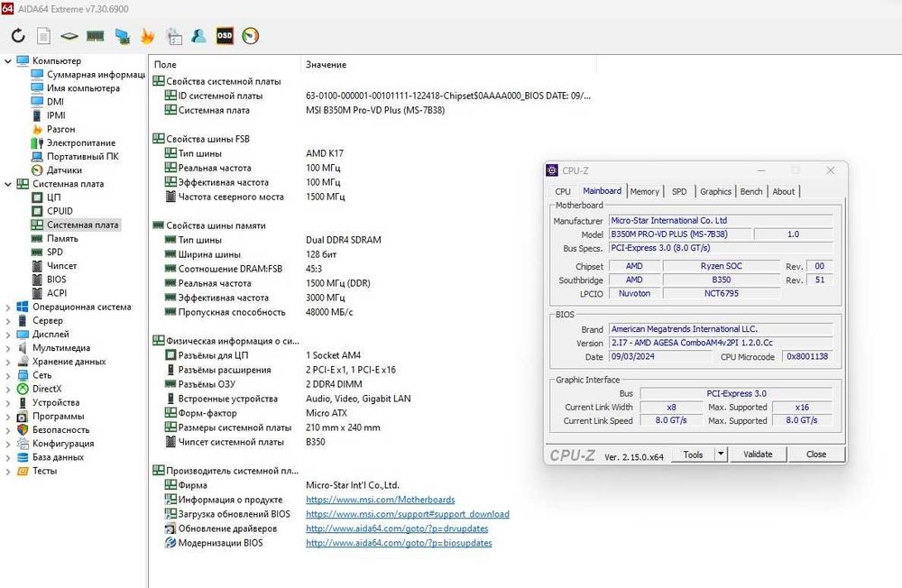The image size is (902, 588).
Task: Click the CPU-Z window title icon
Action: 552,170
